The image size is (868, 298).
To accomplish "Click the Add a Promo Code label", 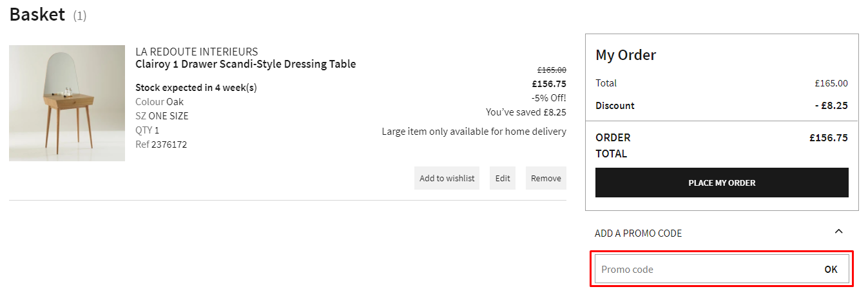I will [638, 233].
